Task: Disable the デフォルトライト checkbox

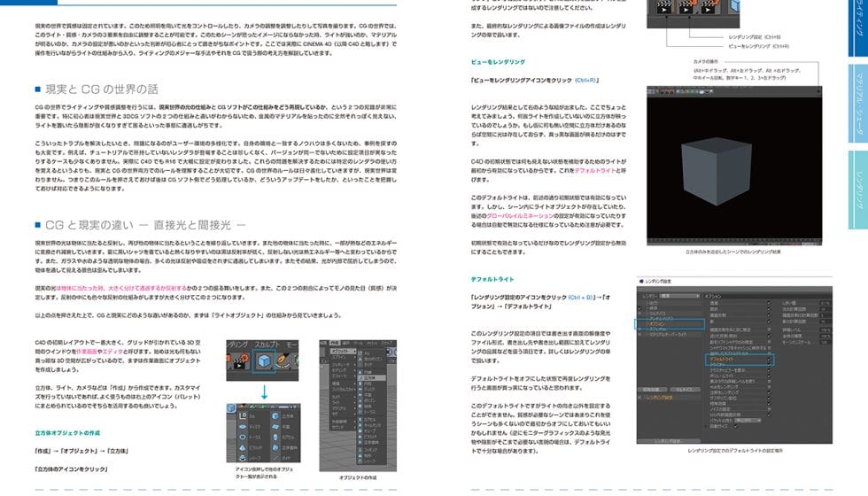Action: click(770, 360)
